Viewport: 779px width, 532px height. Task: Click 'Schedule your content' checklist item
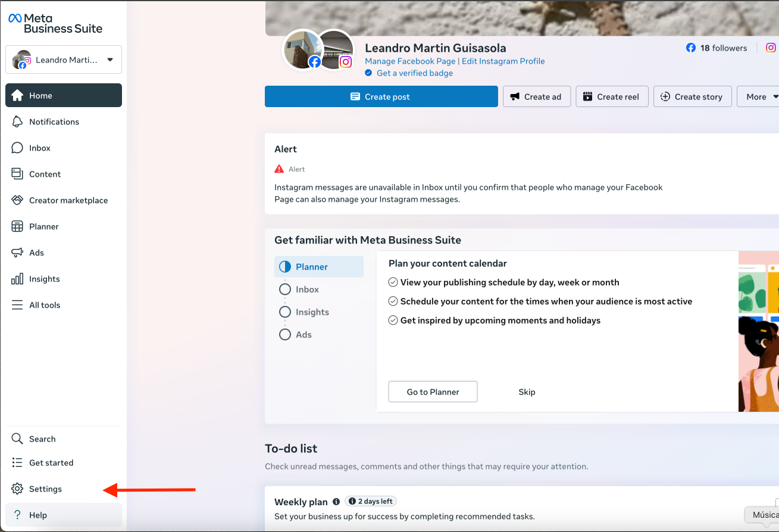(540, 301)
